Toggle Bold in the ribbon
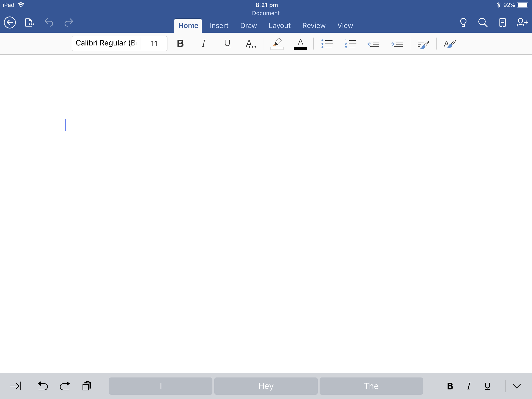532x399 pixels. click(180, 44)
